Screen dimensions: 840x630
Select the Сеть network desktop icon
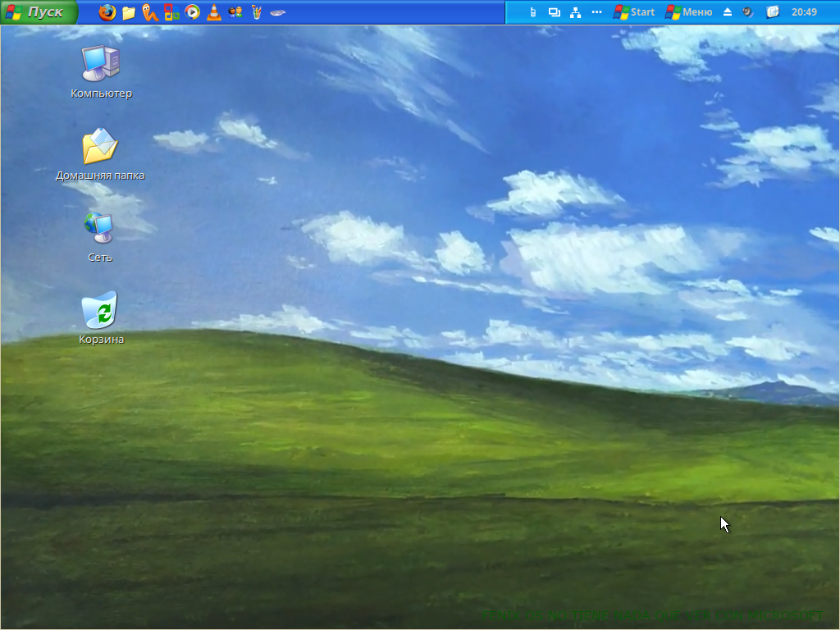click(x=99, y=237)
